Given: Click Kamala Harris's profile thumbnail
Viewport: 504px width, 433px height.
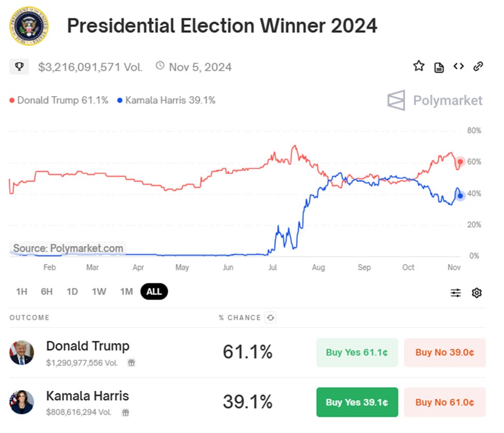Looking at the screenshot, I should click(22, 402).
